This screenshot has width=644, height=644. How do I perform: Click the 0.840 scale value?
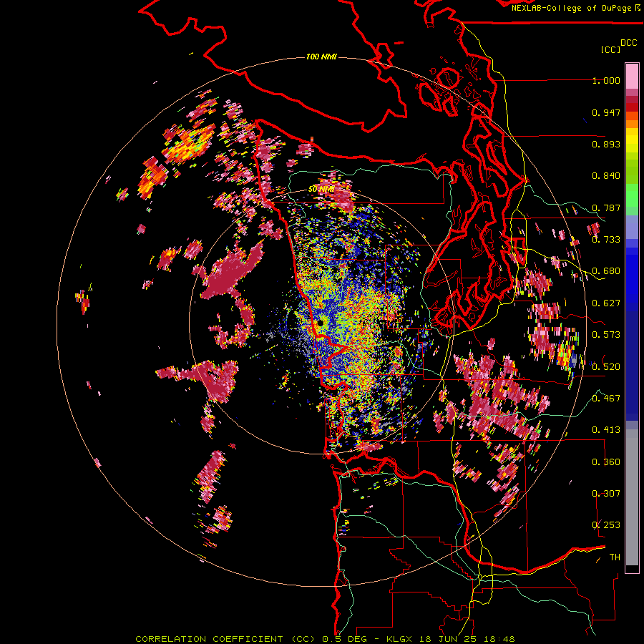[606, 176]
